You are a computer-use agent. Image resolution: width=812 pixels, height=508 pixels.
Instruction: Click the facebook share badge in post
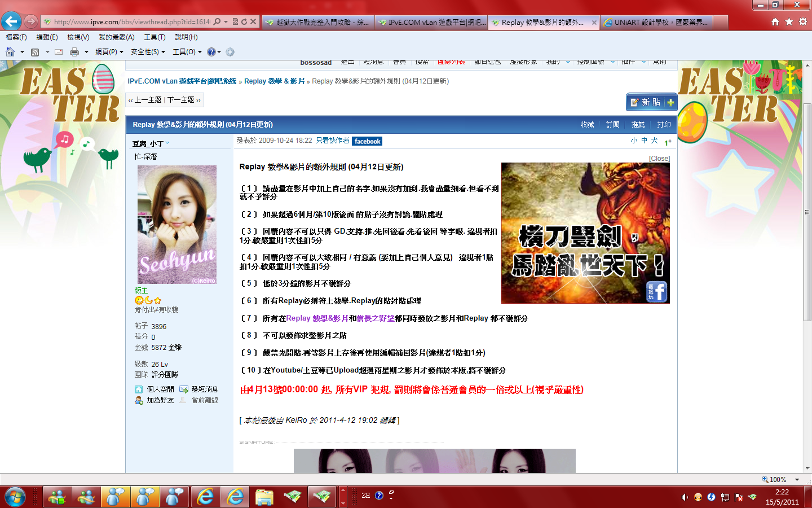pos(367,141)
